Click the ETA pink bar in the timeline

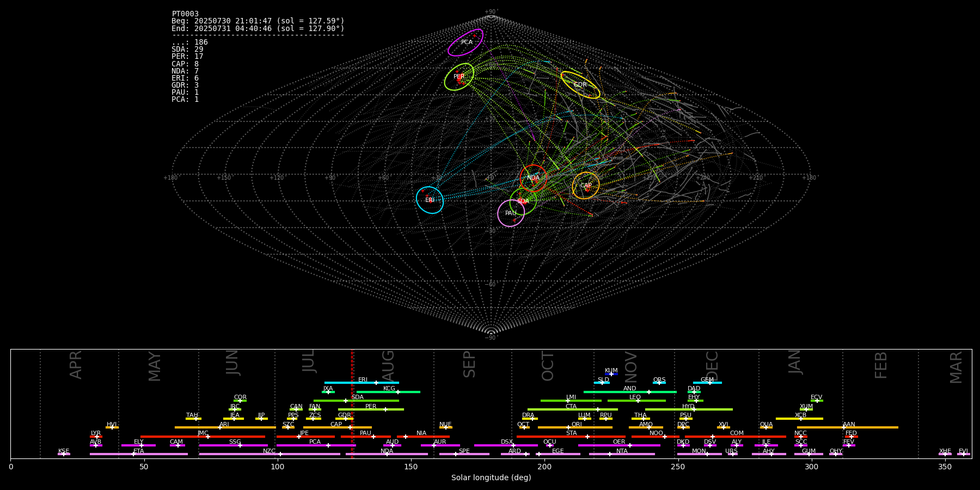pyautogui.click(x=139, y=454)
